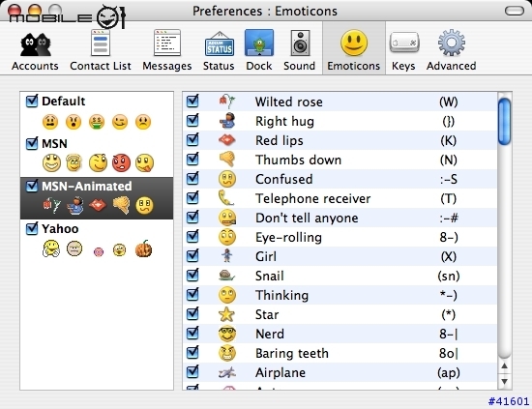Click the airplane icon

(227, 372)
